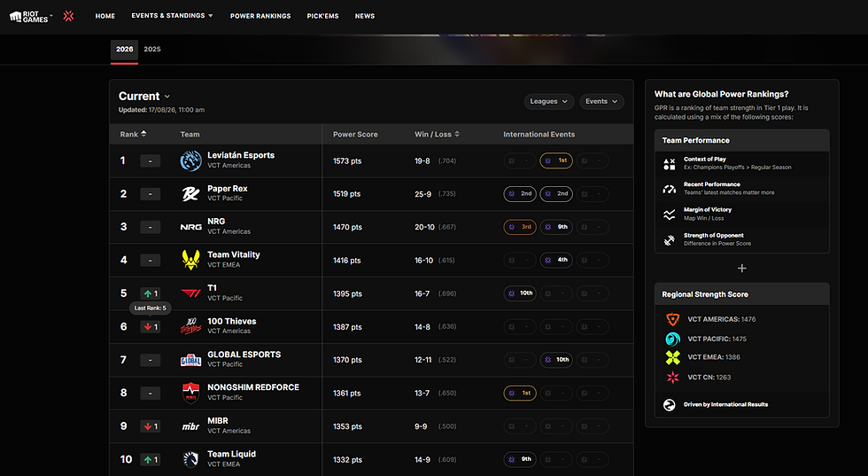Viewport: 868px width, 476px height.
Task: Click the Global Esports team logo
Action: pyautogui.click(x=191, y=360)
